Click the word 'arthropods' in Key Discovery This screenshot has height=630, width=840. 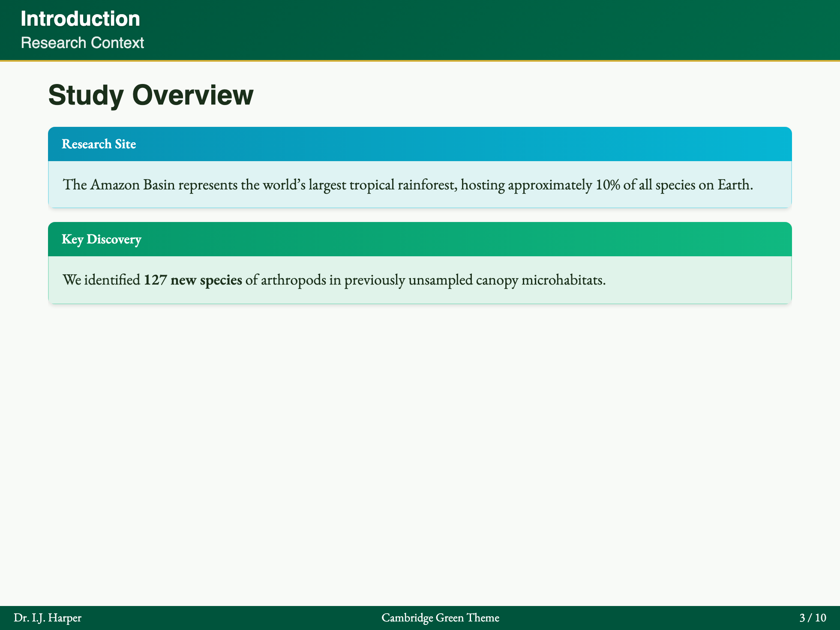[x=293, y=280]
